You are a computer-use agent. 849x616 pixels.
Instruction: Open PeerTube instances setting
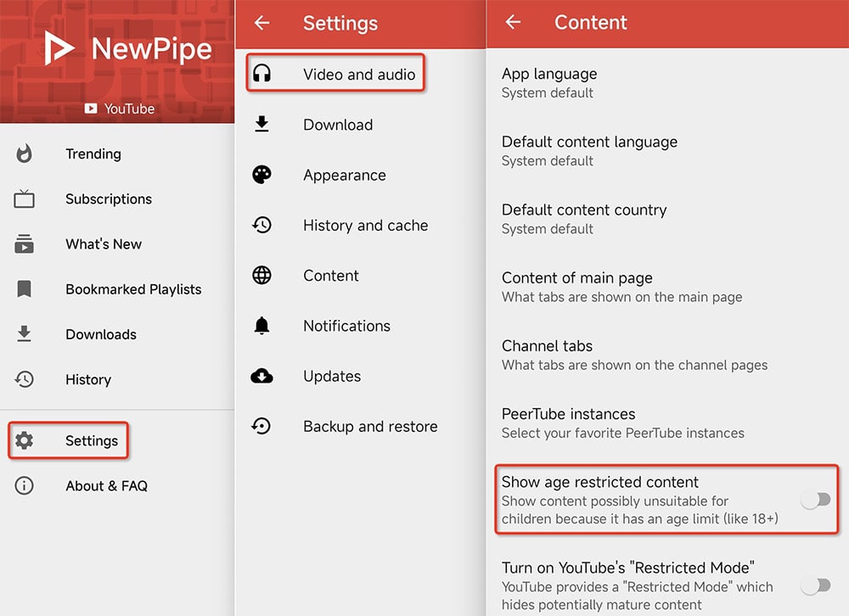(667, 423)
